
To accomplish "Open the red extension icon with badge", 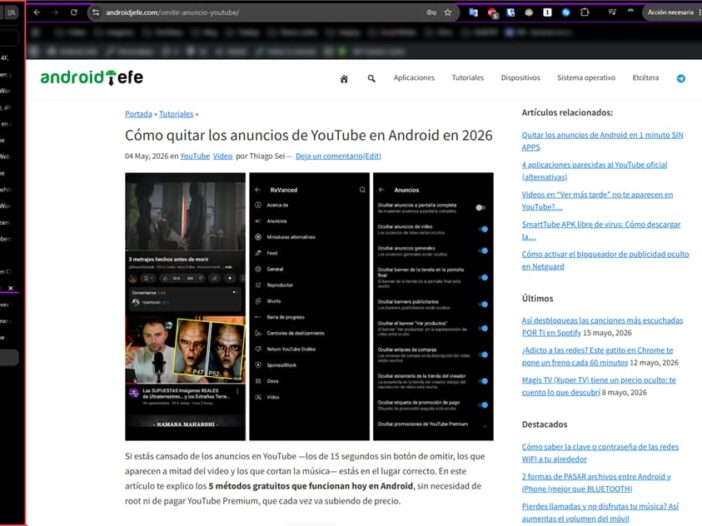I will (x=492, y=13).
